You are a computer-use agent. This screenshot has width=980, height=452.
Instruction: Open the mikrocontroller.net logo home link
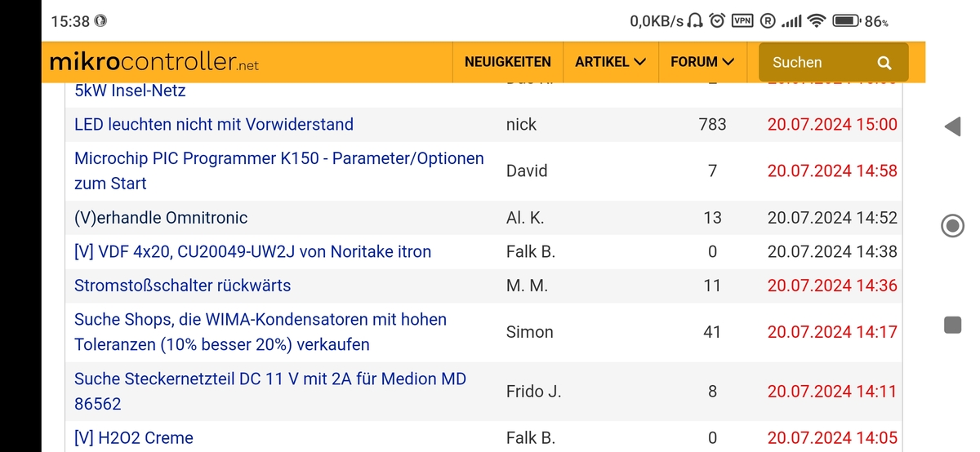[154, 62]
